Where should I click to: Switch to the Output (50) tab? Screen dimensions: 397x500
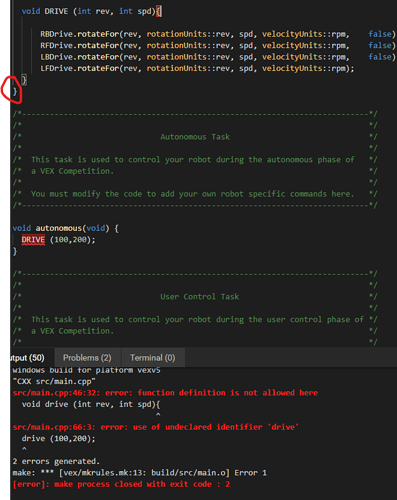tap(28, 358)
